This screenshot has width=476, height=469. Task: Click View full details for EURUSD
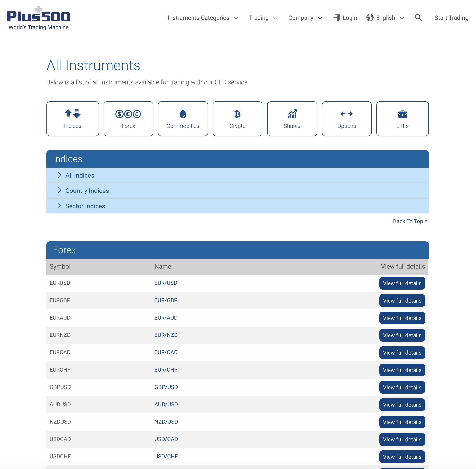click(402, 283)
